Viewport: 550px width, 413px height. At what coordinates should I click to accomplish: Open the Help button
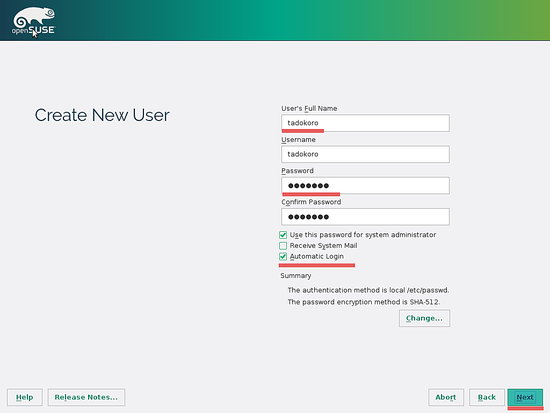pos(25,397)
